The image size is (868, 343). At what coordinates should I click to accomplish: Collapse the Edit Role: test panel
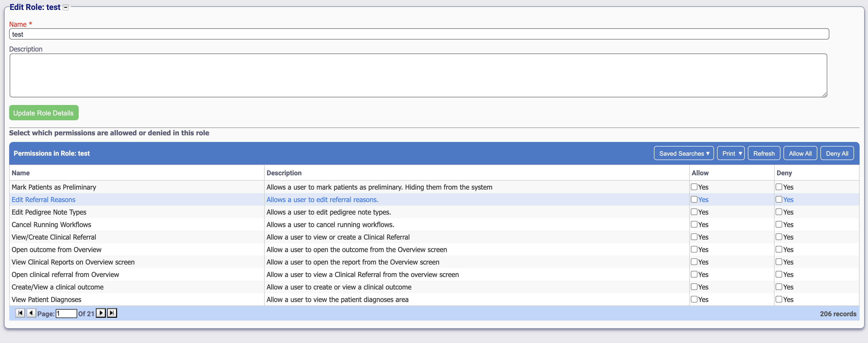[x=66, y=7]
